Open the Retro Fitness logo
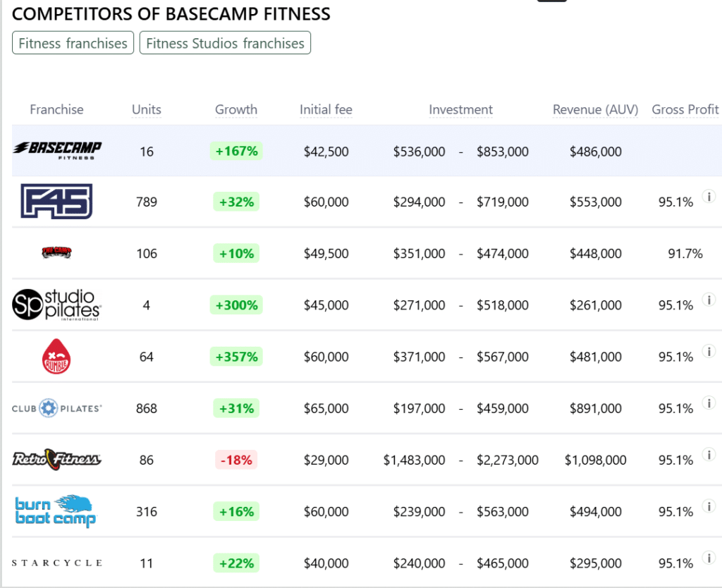 (56, 459)
